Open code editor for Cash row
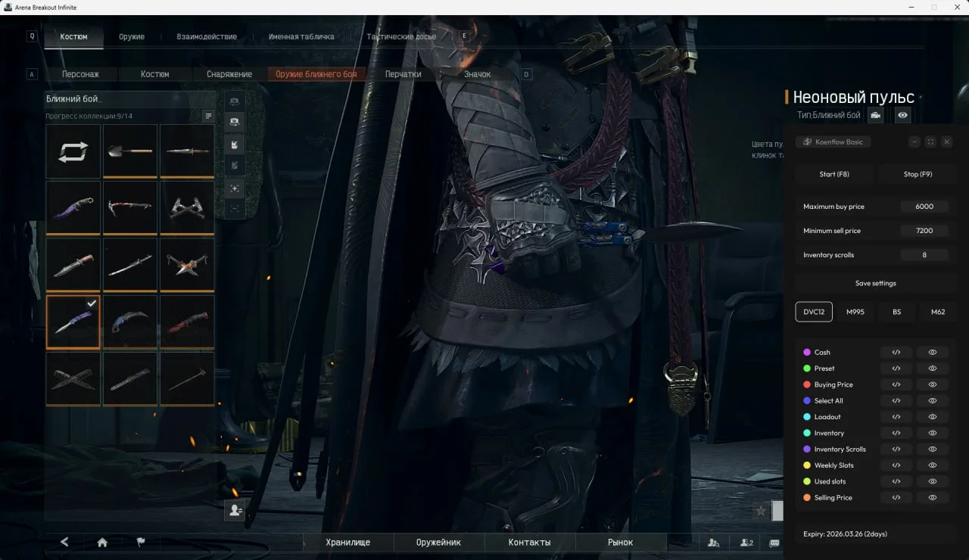 896,352
